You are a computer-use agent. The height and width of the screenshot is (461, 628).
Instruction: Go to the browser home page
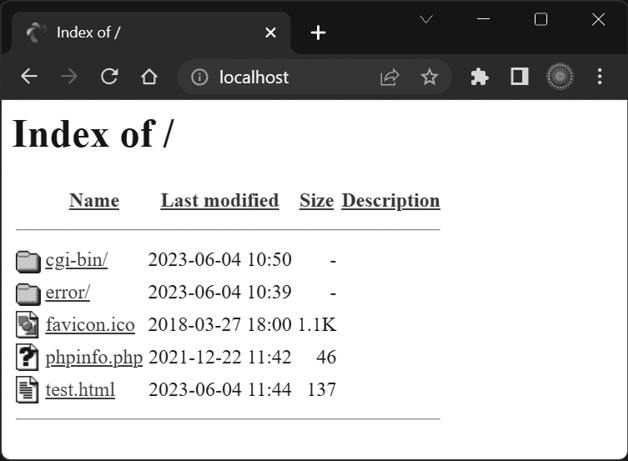tap(149, 77)
